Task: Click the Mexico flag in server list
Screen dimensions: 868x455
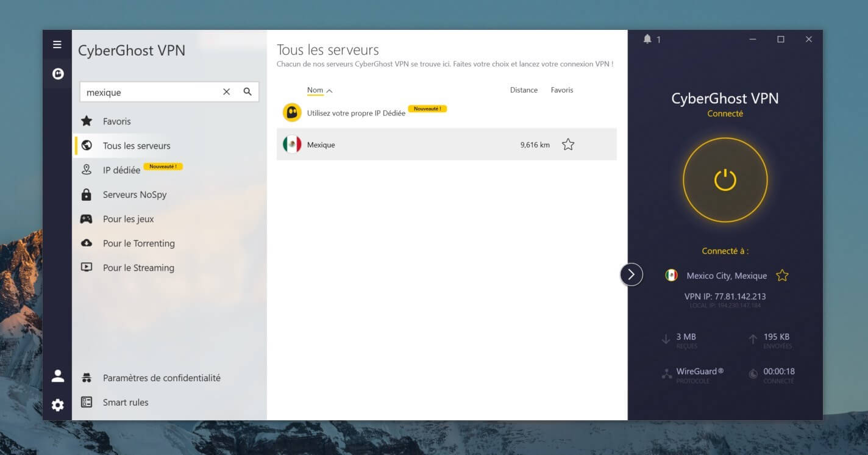Action: point(292,145)
